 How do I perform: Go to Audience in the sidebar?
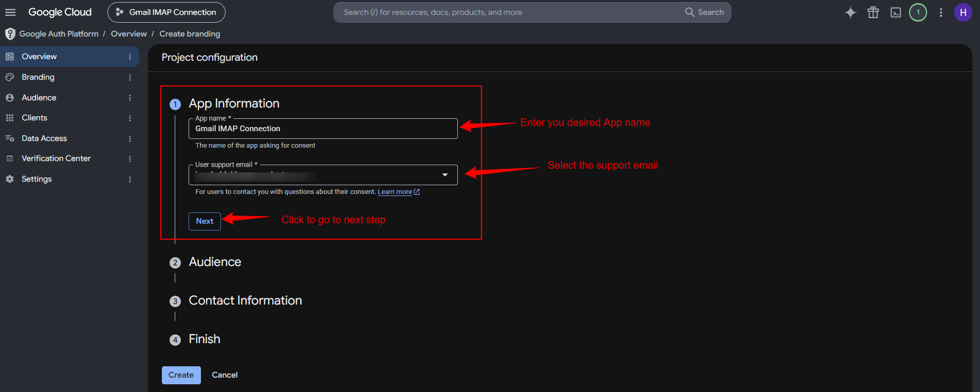pos(39,98)
